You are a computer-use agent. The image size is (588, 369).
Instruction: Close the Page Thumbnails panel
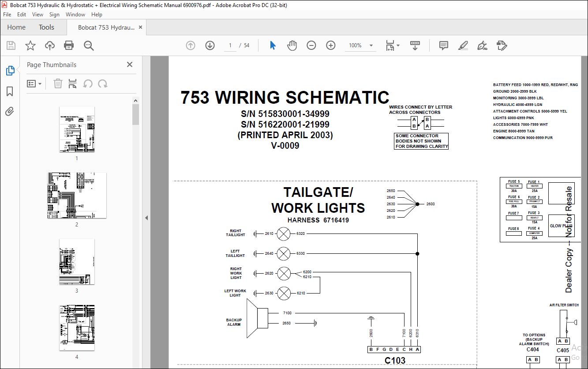[130, 64]
